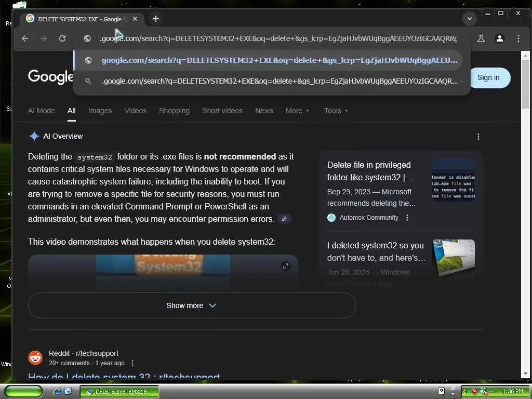Click Reddit r/techsupport source label
The width and height of the screenshot is (532, 399).
pos(84,353)
